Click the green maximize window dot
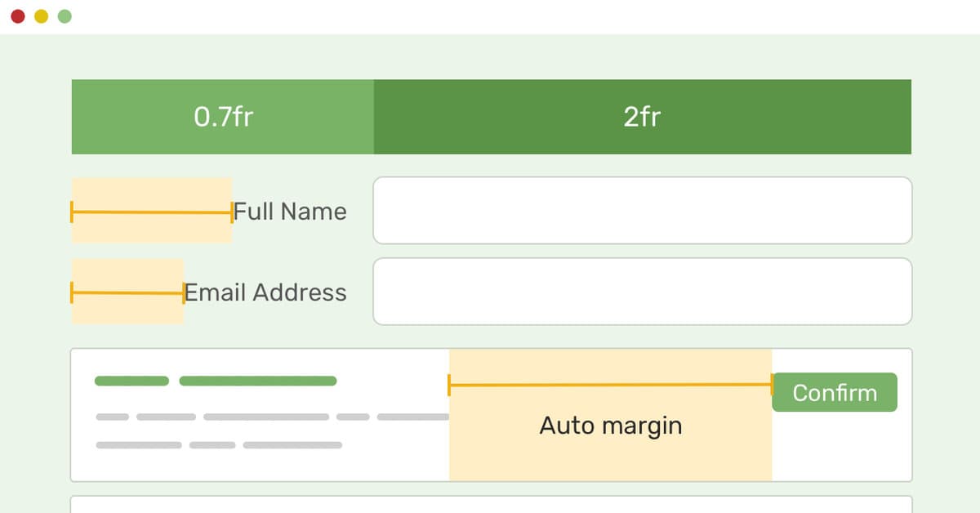 [65, 16]
